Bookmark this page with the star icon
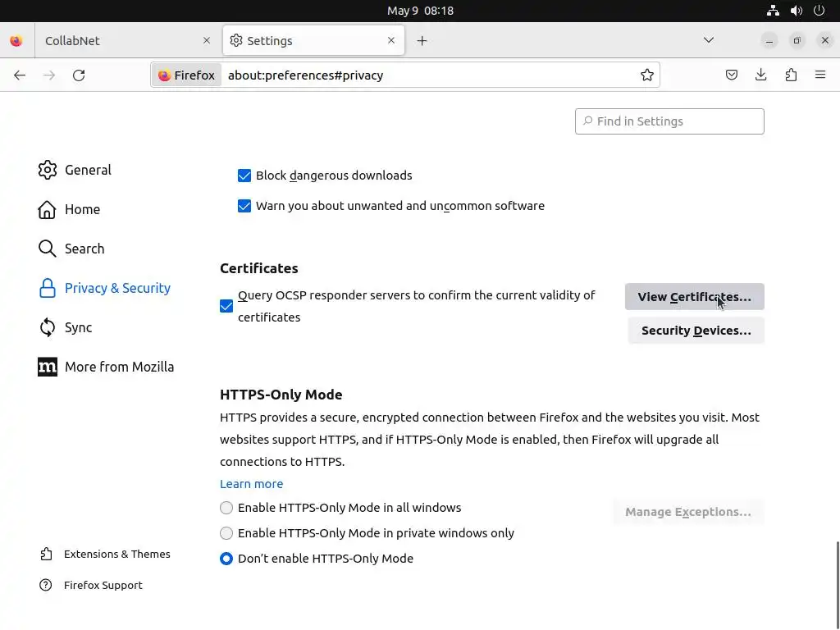Viewport: 840px width, 630px height. 647,75
